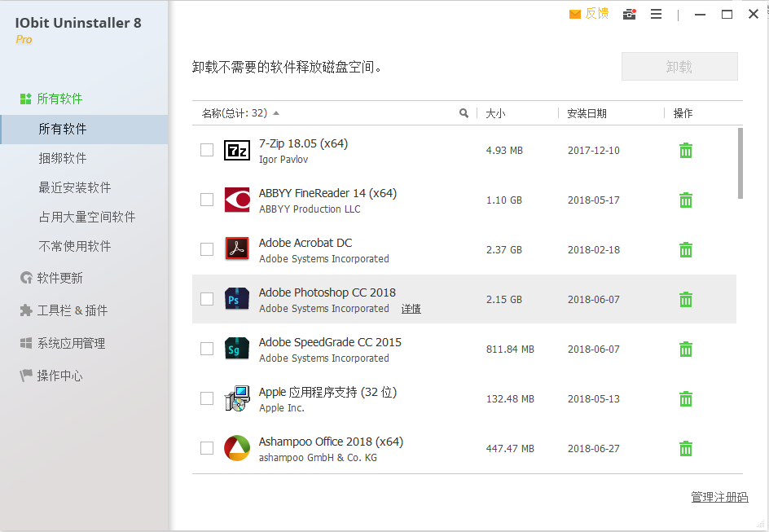
Task: Click the Igor Pavlov publisher text
Action: [283, 160]
